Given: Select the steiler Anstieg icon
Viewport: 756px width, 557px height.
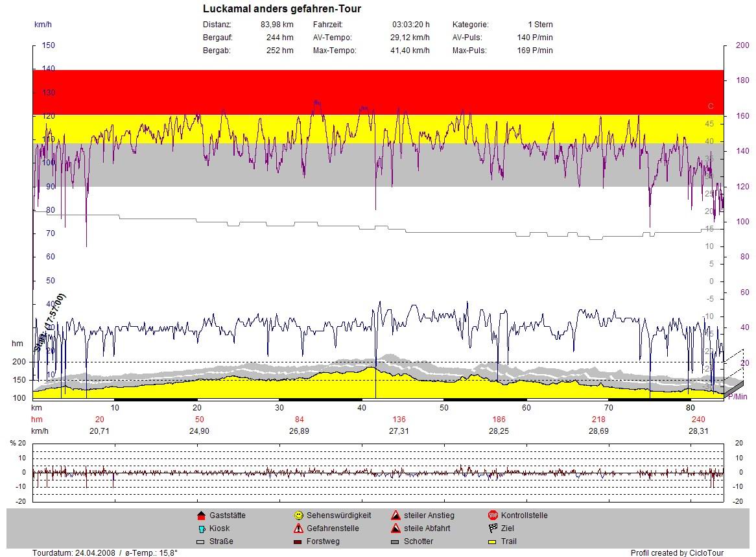Looking at the screenshot, I should pyautogui.click(x=396, y=516).
